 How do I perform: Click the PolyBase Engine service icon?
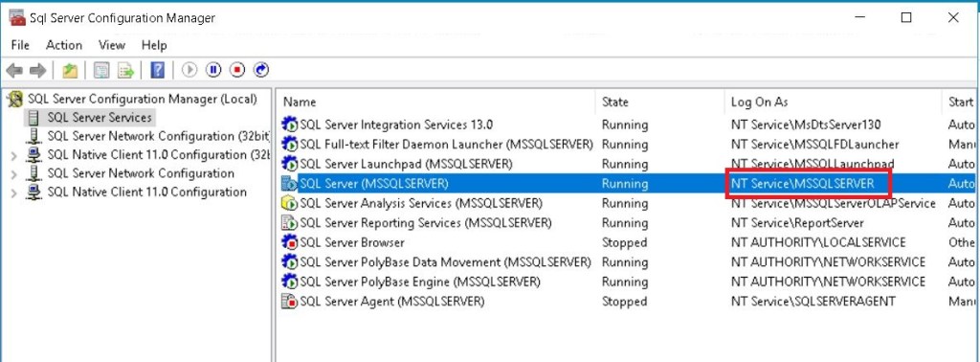(x=290, y=282)
